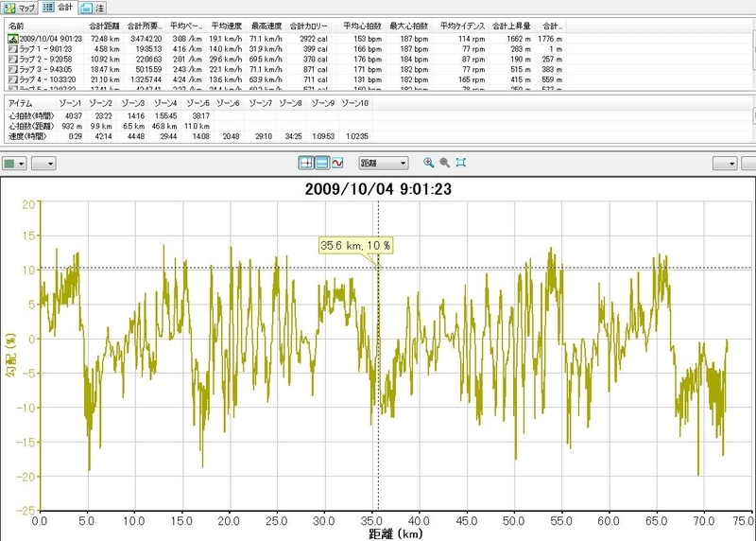Click the zoom out magnifier icon
This screenshot has width=756, height=541.
click(x=444, y=163)
